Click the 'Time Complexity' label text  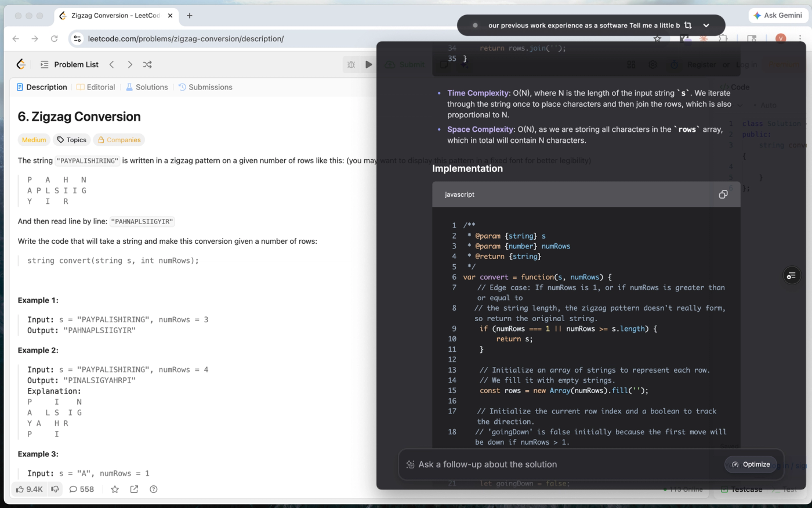(x=478, y=93)
